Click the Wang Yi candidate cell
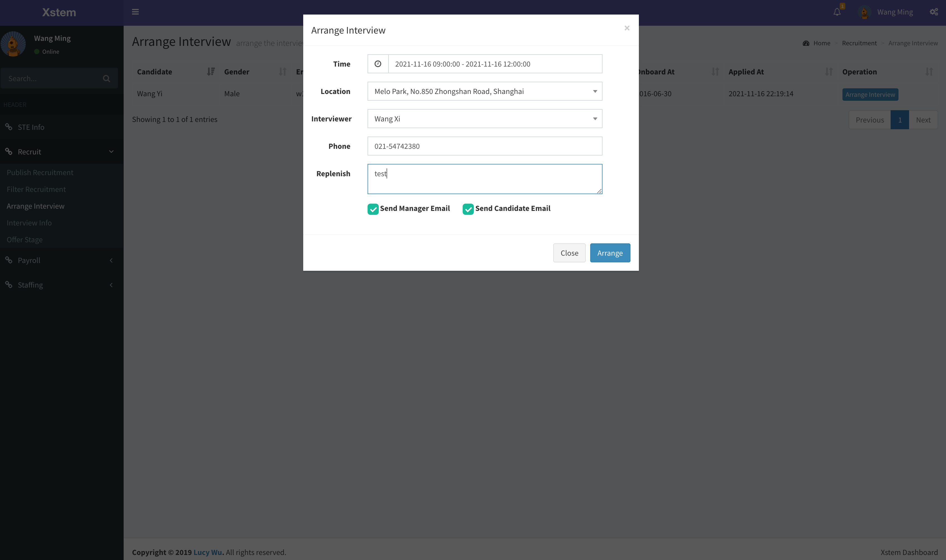 point(149,94)
